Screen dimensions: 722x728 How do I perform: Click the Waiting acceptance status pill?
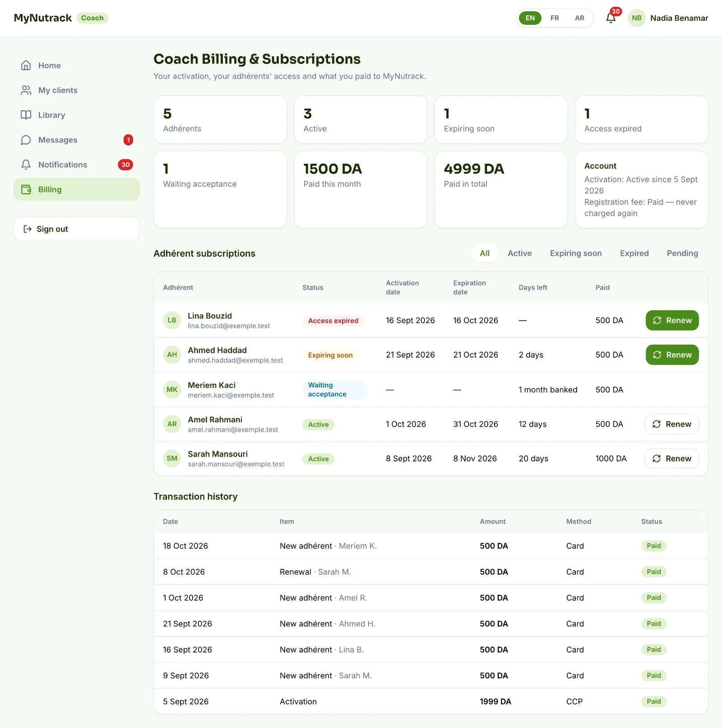tap(335, 390)
